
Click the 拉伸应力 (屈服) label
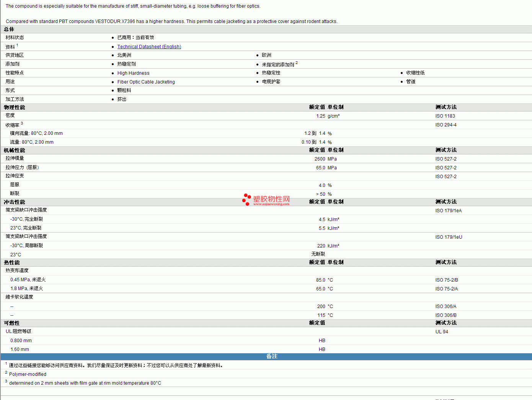tap(22, 167)
